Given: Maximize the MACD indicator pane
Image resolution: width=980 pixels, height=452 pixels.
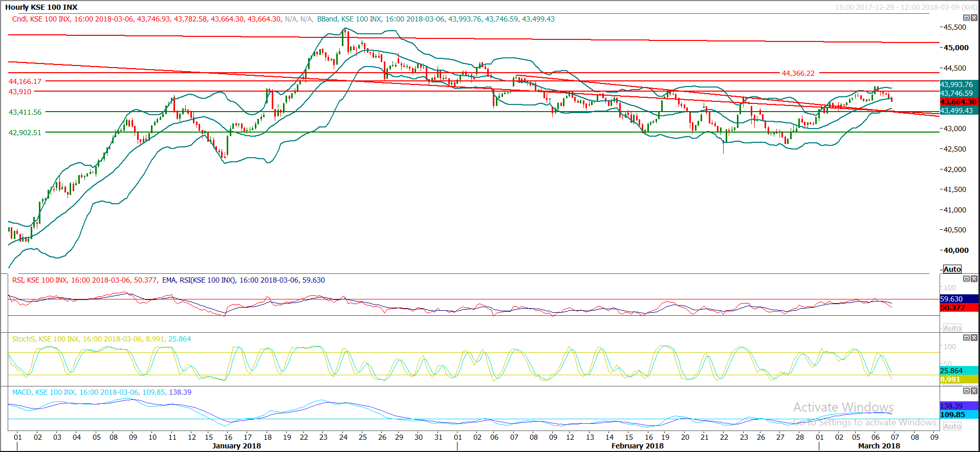Looking at the screenshot, I should click(x=966, y=391).
